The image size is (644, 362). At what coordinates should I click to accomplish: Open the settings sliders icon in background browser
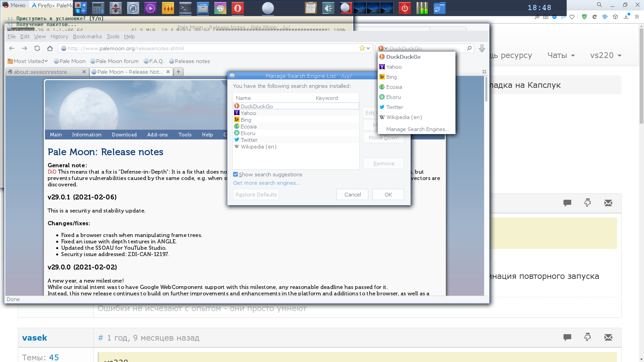pyautogui.click(x=637, y=17)
